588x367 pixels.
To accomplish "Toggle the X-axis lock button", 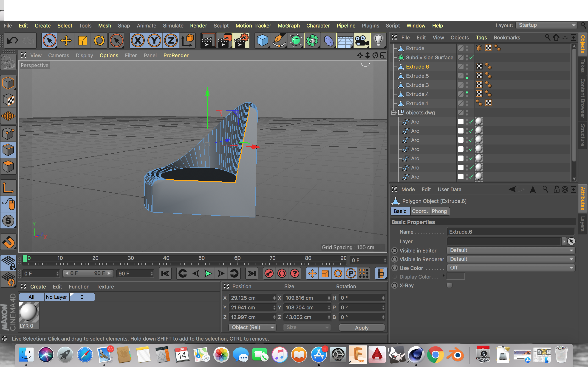I will tap(138, 41).
